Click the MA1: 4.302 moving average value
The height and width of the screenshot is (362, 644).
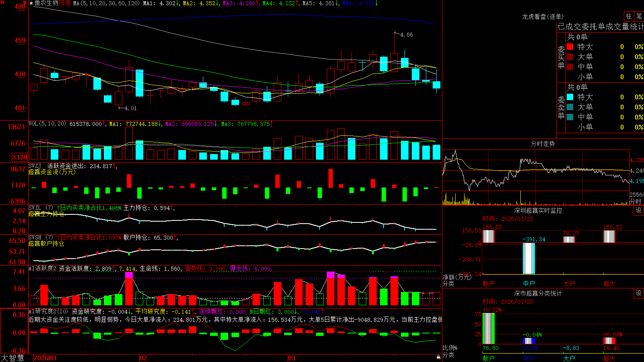pos(161,3)
